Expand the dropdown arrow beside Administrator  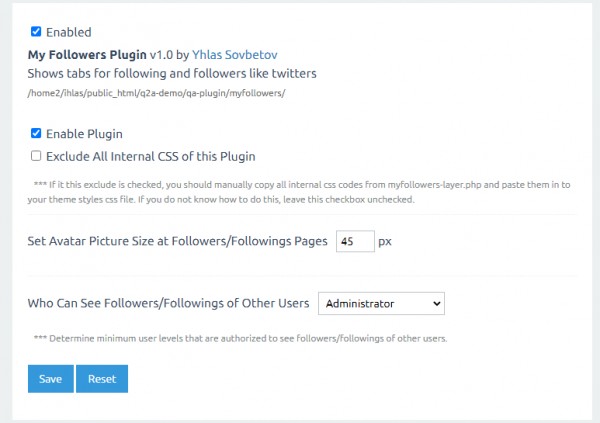point(436,303)
